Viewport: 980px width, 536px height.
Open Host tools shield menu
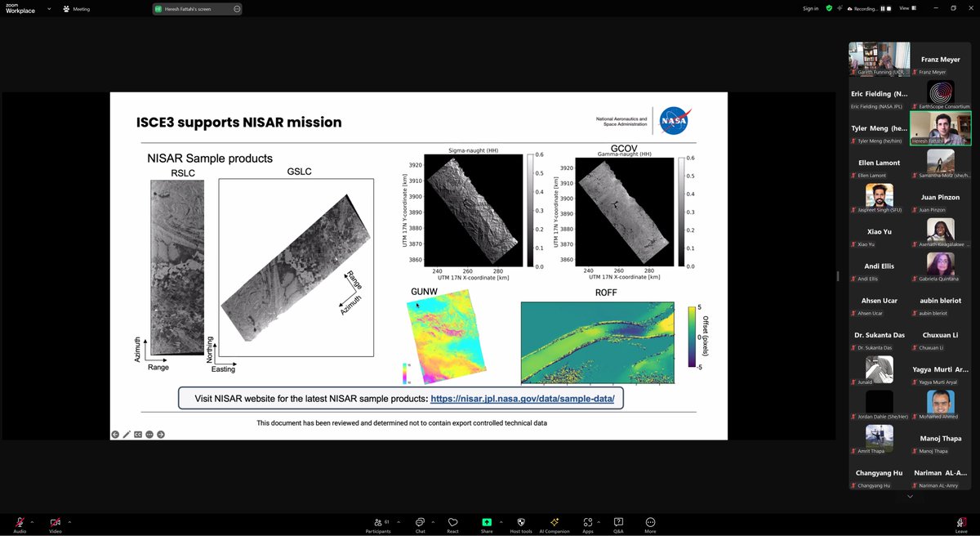[x=521, y=524]
